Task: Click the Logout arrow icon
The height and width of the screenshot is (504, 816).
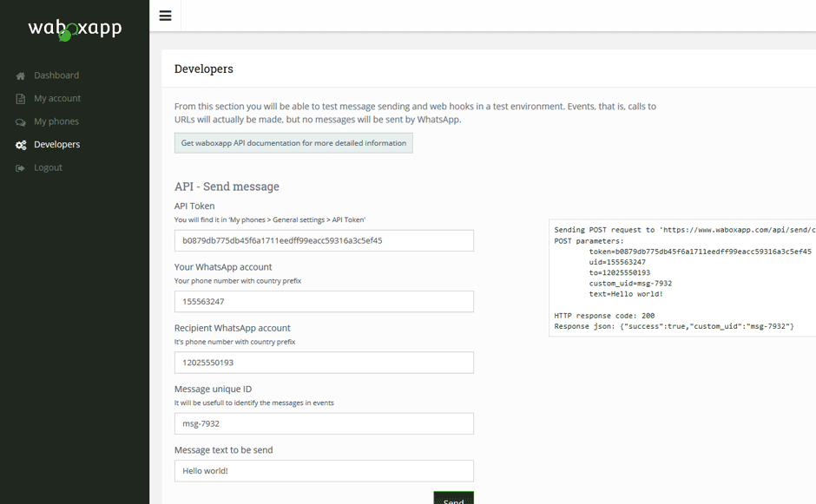Action: (20, 168)
